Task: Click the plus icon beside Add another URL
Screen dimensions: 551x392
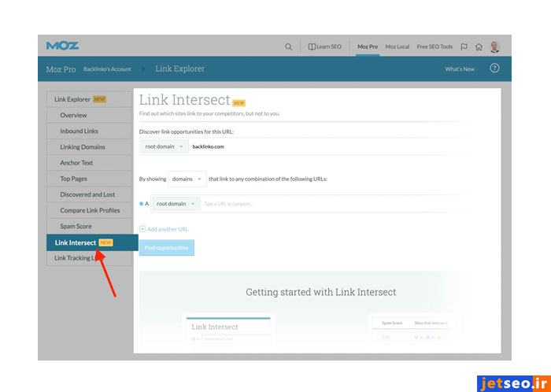Action: pyautogui.click(x=142, y=229)
